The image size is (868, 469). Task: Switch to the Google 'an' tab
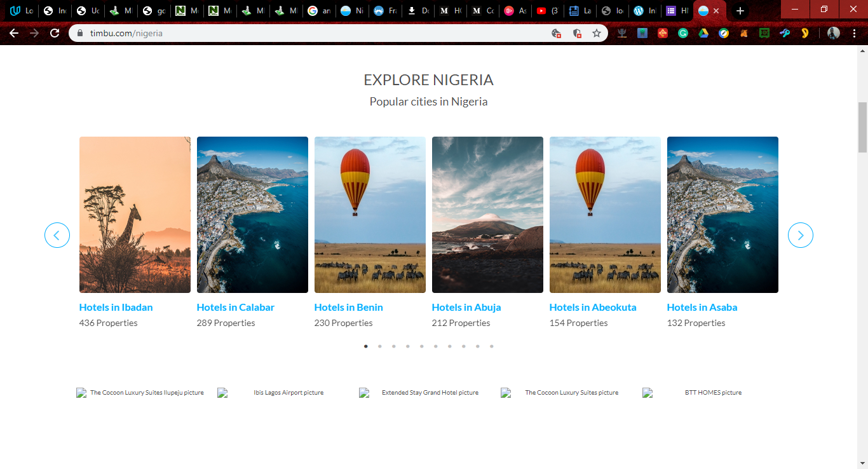pos(319,11)
